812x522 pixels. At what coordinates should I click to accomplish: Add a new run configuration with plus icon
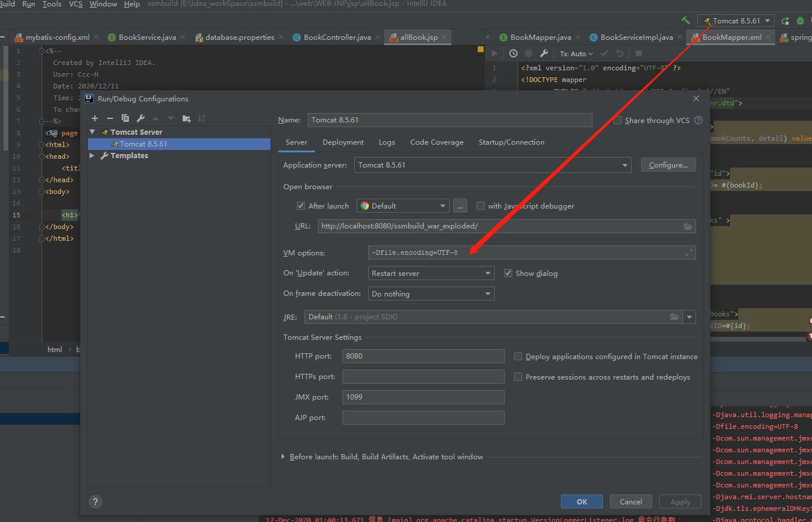[x=95, y=118]
